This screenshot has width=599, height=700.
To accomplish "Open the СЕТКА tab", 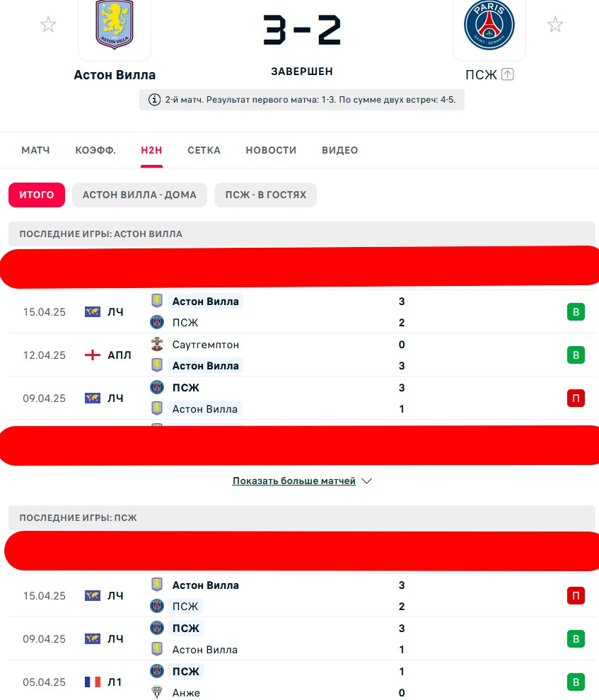I will (x=204, y=151).
